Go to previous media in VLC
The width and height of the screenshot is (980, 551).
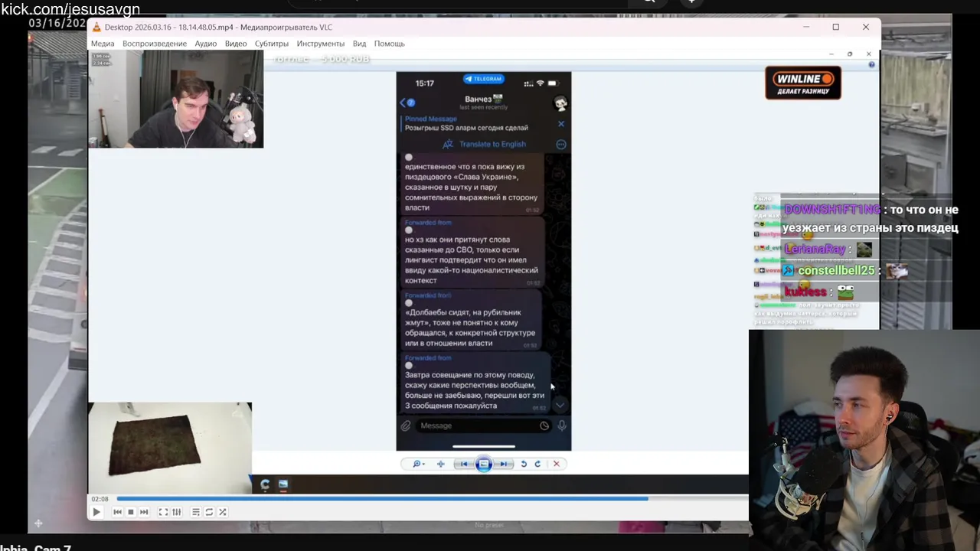(x=117, y=512)
